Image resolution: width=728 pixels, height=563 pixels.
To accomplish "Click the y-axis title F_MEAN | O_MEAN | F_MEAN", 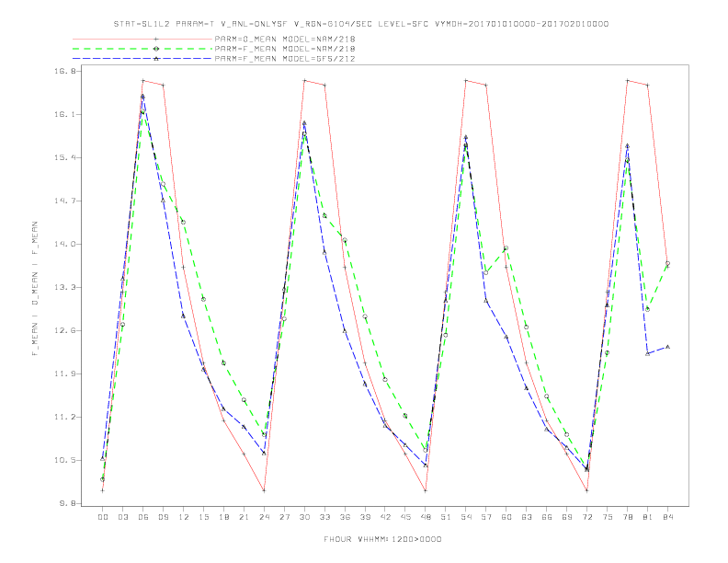I will 34,289.
